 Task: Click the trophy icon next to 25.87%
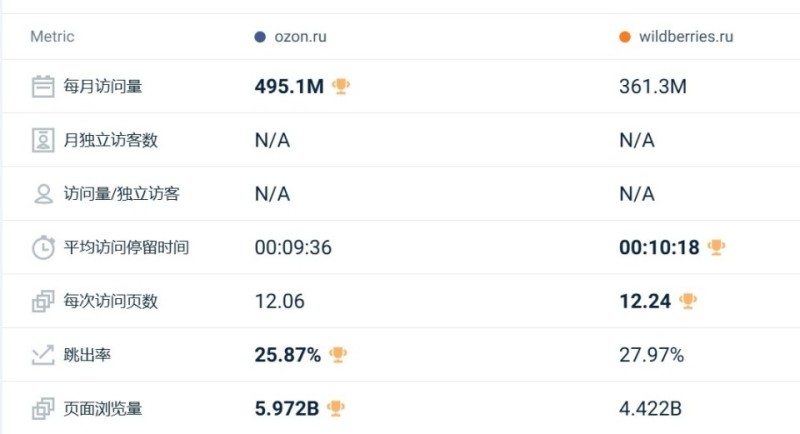click(338, 354)
